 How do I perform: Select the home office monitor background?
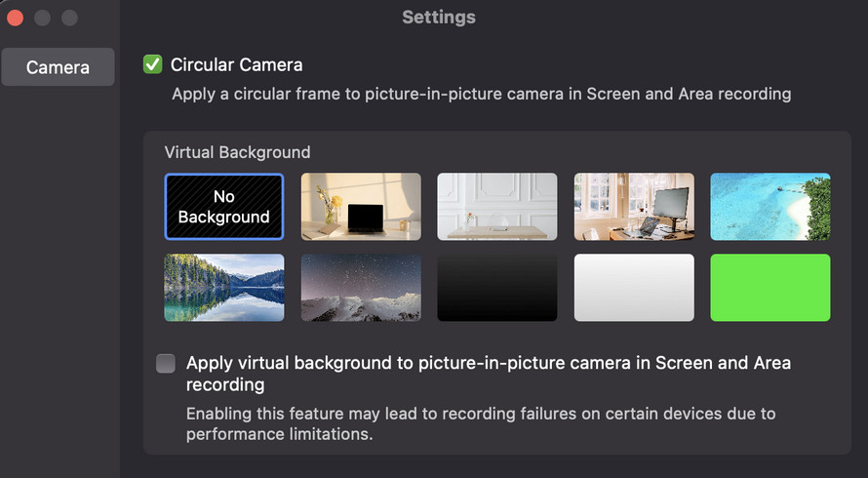634,207
